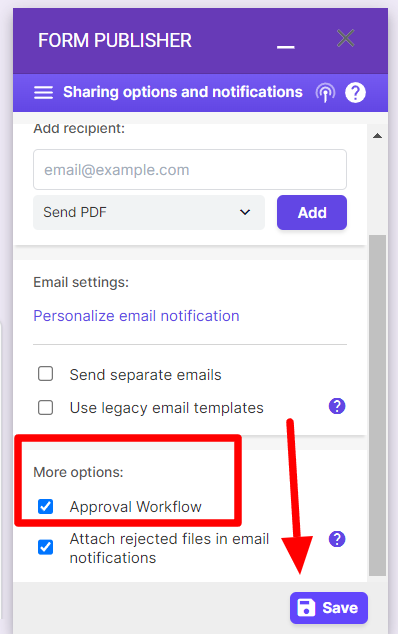Click the chevron arrow on the Send PDF selector
Viewport: 398px width, 634px height.
[x=245, y=212]
